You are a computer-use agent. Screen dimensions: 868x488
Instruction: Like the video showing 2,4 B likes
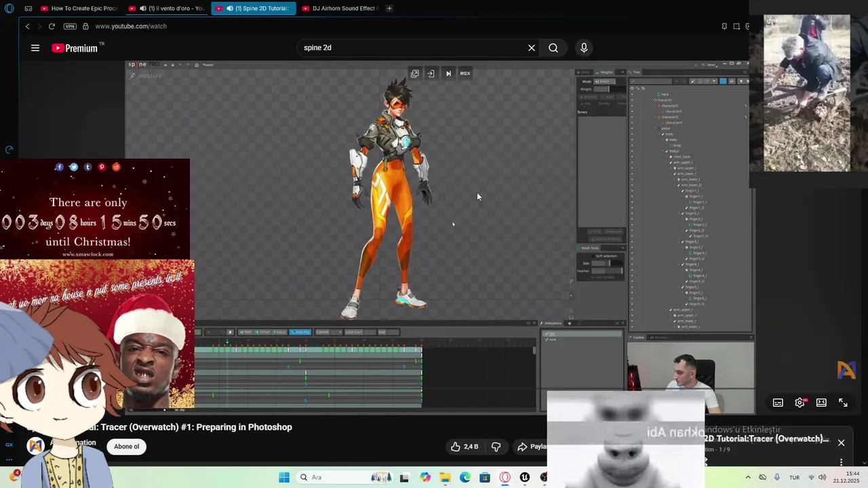point(465,447)
